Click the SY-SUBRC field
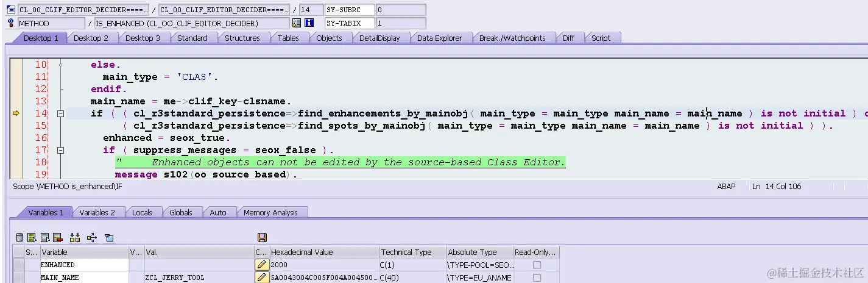The image size is (868, 283). 349,10
